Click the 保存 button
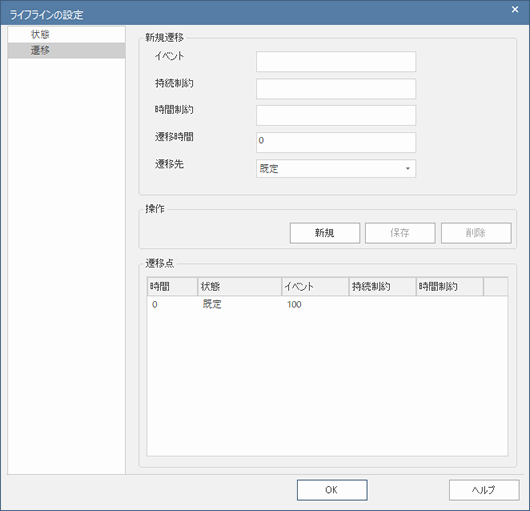Viewport: 530px width, 511px height. tap(400, 233)
